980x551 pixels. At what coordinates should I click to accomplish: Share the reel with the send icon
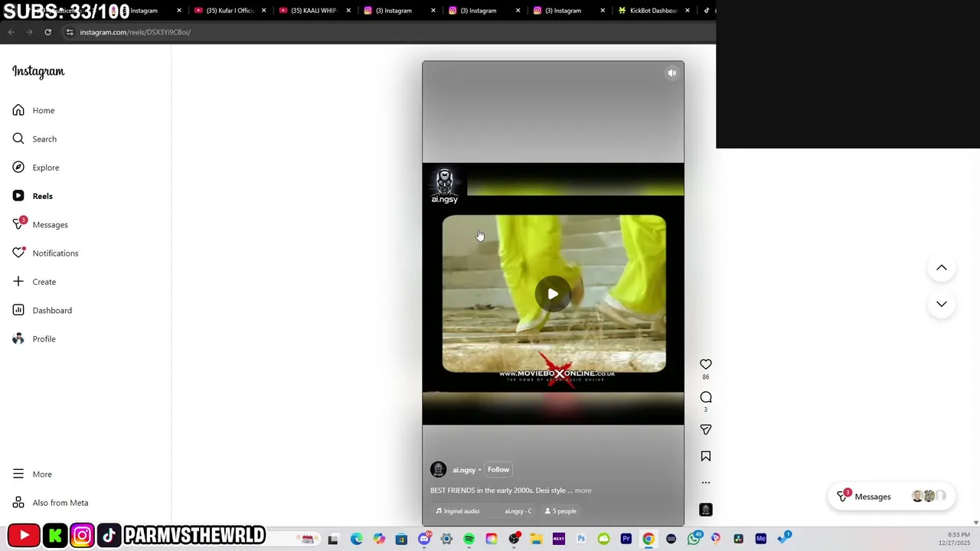tap(706, 430)
